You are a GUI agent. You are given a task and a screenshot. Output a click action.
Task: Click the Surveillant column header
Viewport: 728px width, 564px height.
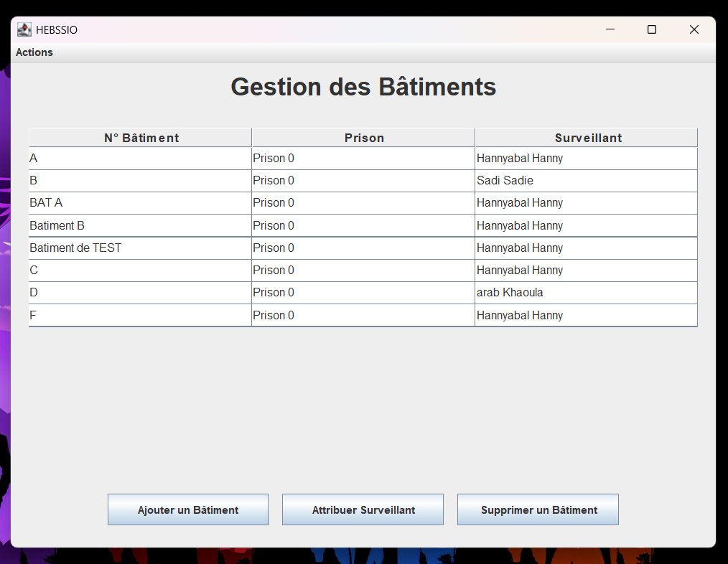587,138
